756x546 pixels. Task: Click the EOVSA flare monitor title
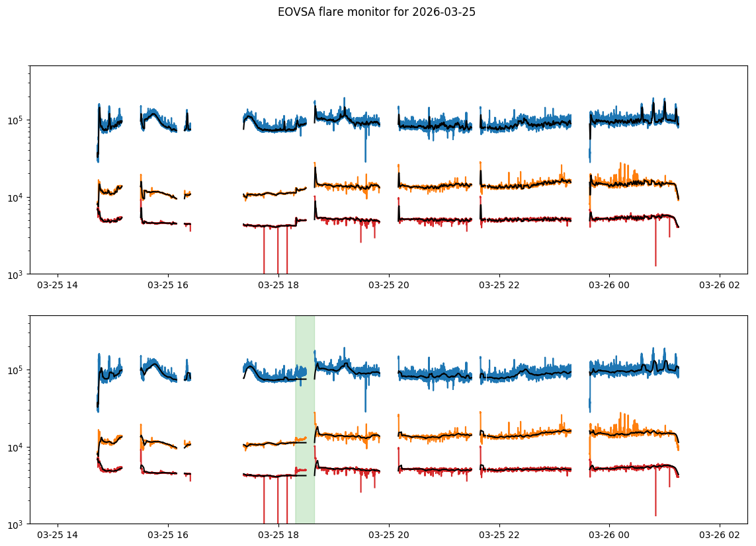click(x=376, y=12)
